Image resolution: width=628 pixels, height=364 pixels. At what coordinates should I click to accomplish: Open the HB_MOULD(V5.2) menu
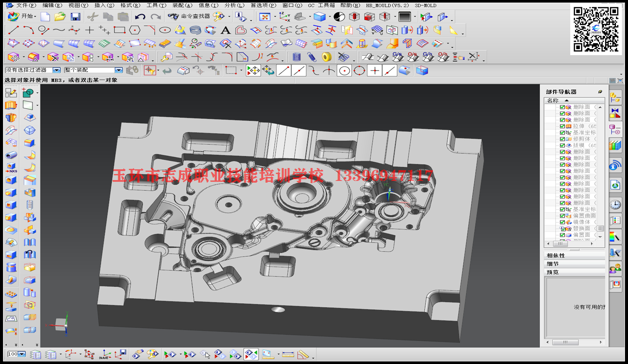coord(387,5)
